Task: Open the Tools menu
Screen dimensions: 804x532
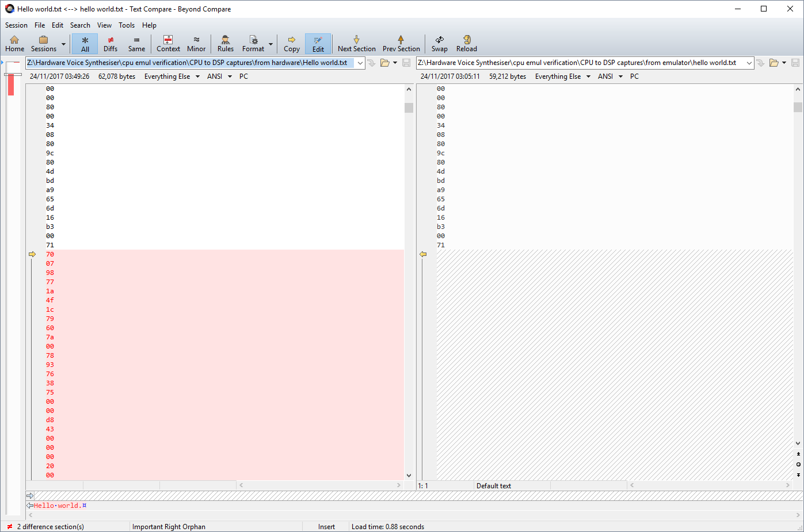Action: coord(127,25)
